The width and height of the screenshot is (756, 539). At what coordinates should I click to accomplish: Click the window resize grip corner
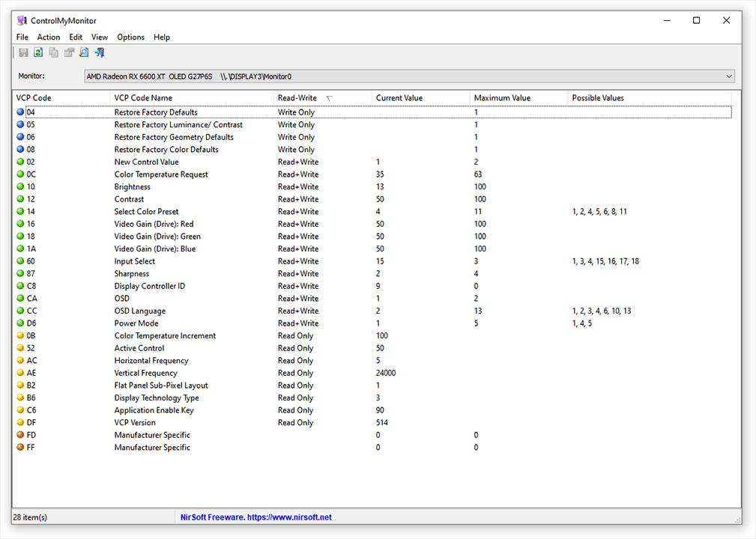[x=738, y=520]
